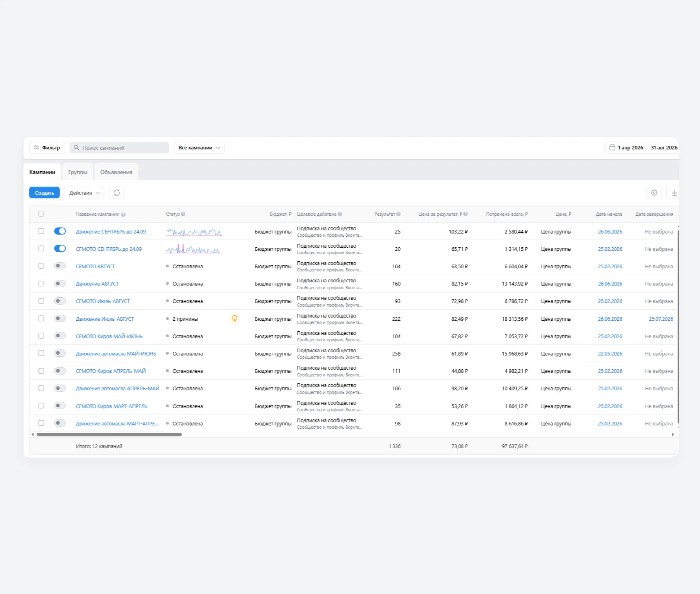Image resolution: width=700 pixels, height=594 pixels.
Task: Click help icon next to Результат header
Action: (x=398, y=214)
